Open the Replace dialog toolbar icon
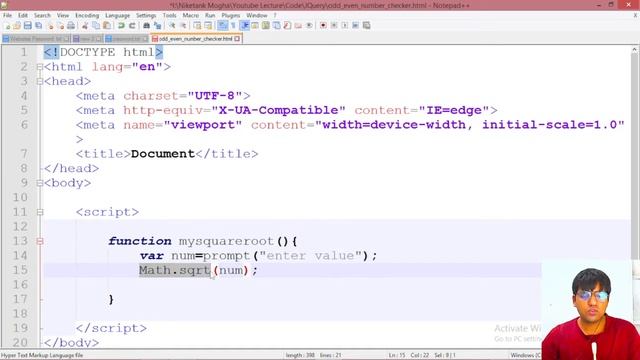The image size is (640, 360). [x=158, y=26]
